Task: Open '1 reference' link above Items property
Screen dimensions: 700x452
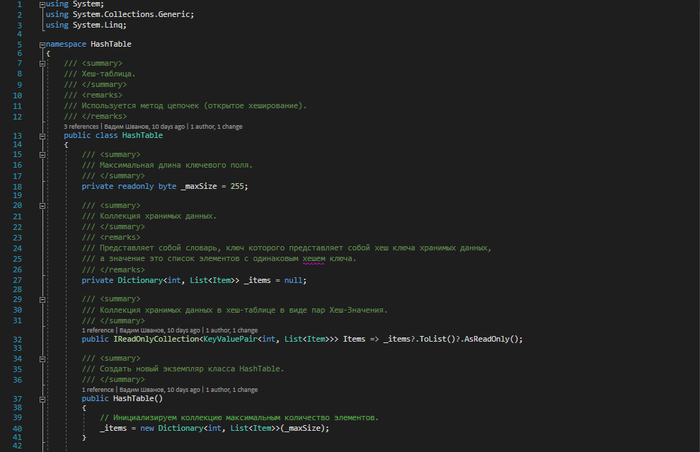Action: pyautogui.click(x=97, y=330)
